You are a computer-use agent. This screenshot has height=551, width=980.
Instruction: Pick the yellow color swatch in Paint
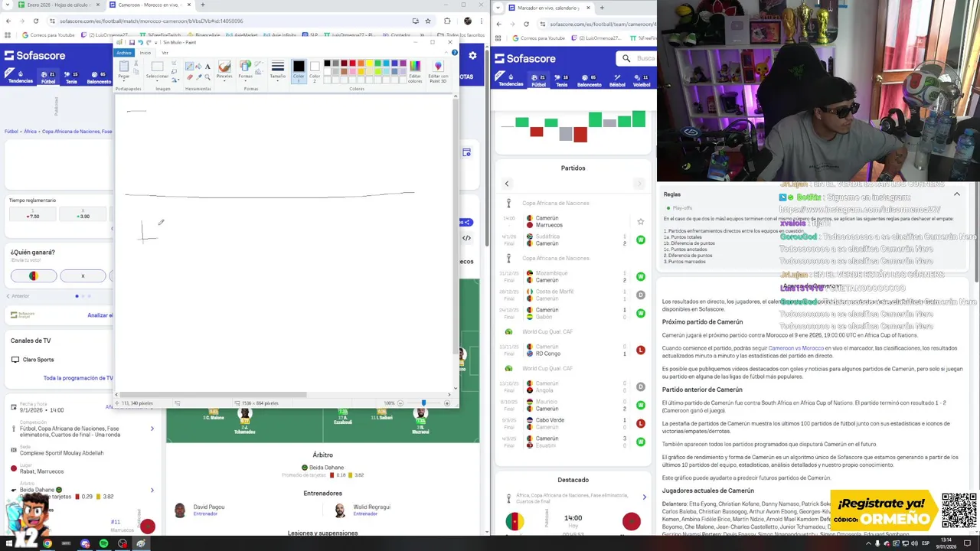(370, 63)
